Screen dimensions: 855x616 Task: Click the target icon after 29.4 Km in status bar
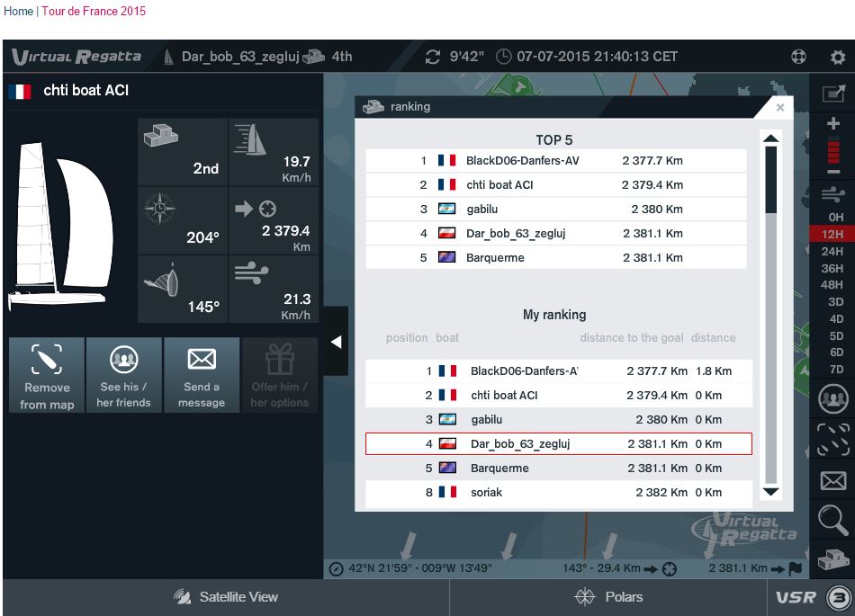tap(670, 569)
